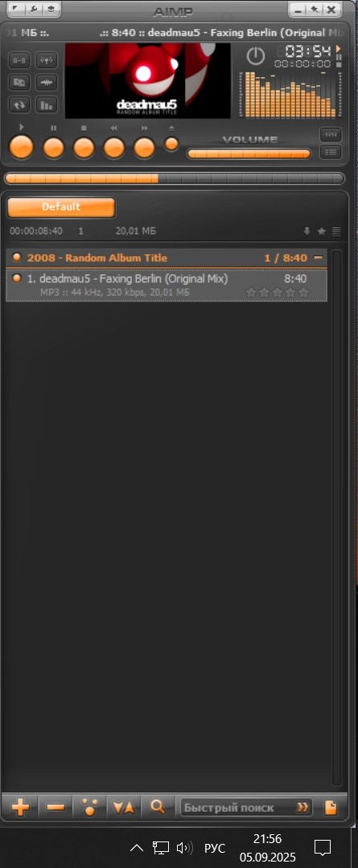Viewport: 358px width, 868px height.
Task: Start playback with the Play button
Action: tap(22, 148)
